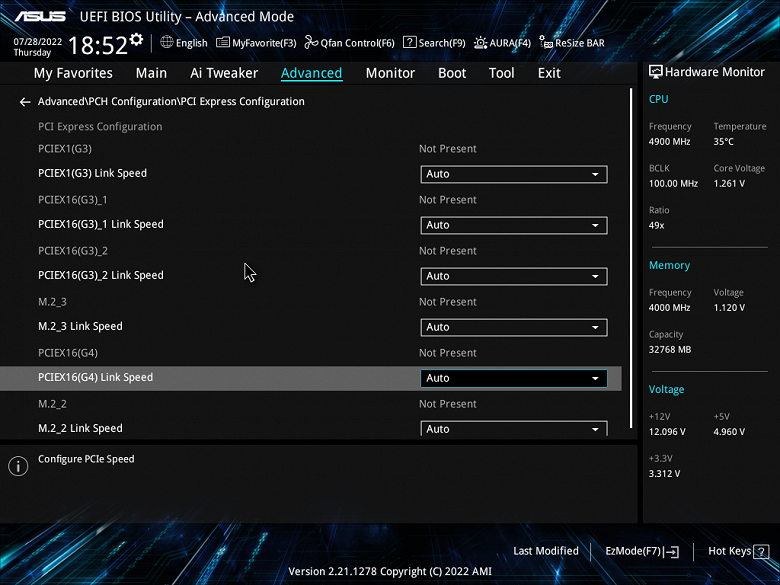Screen dimensions: 780x585
Task: Open Hot Keys help
Action: tap(738, 551)
